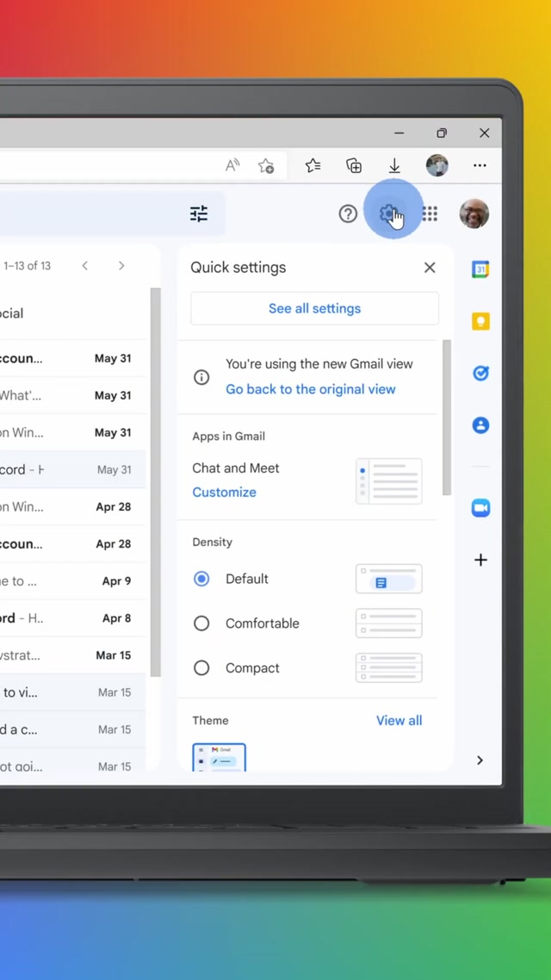Viewport: 551px width, 980px height.
Task: Open the Gmail support help icon
Action: point(348,214)
